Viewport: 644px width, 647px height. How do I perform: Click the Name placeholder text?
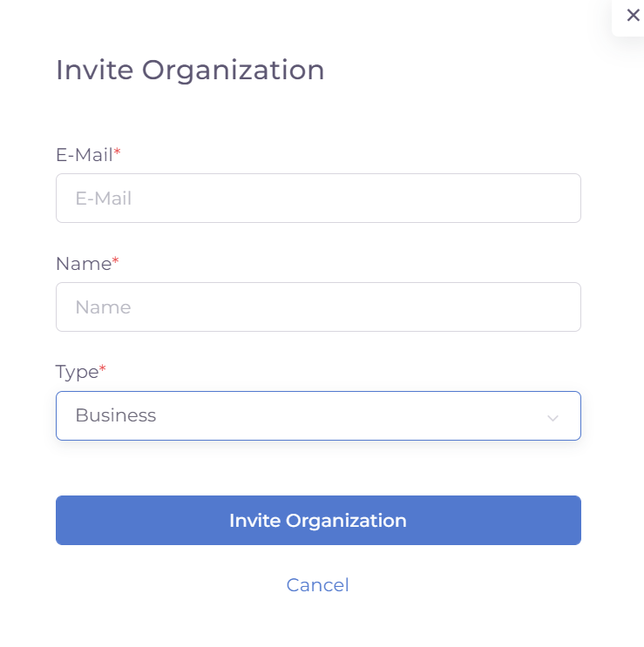tap(103, 307)
